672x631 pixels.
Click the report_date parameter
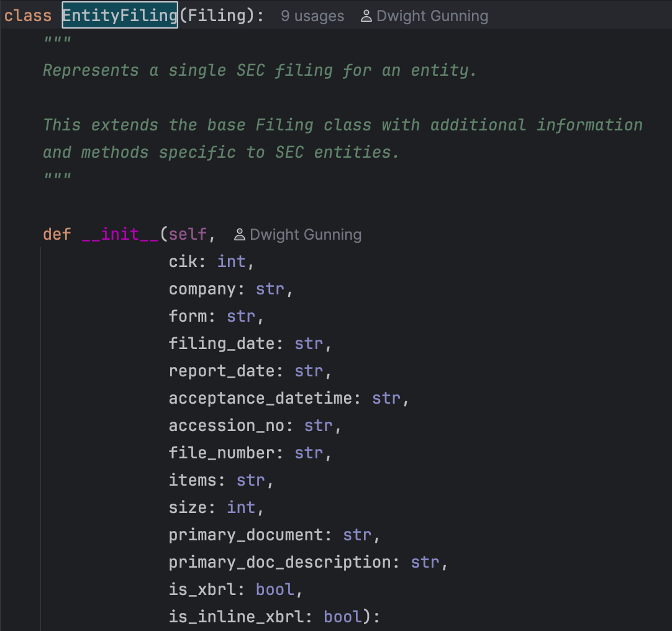pyautogui.click(x=222, y=371)
